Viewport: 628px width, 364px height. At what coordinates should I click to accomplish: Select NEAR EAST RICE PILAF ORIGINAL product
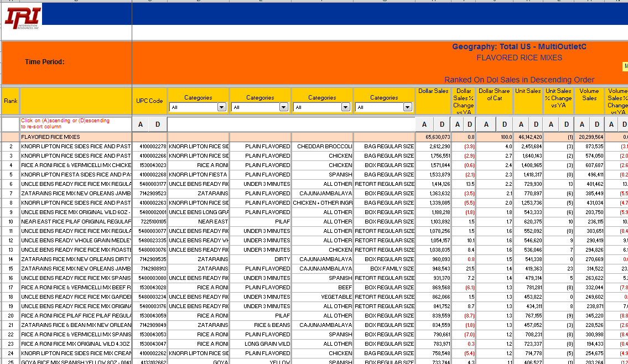[76, 222]
